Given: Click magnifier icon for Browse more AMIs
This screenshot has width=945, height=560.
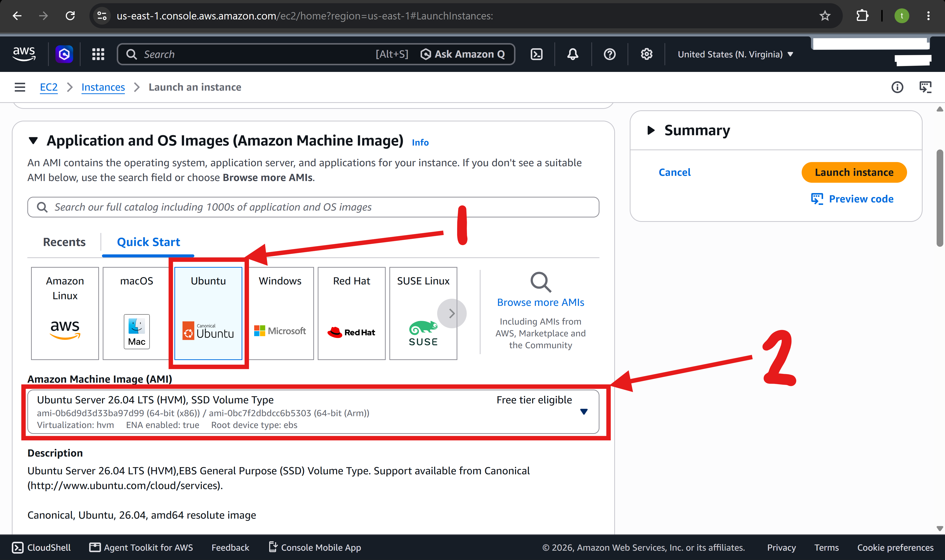Looking at the screenshot, I should (540, 282).
